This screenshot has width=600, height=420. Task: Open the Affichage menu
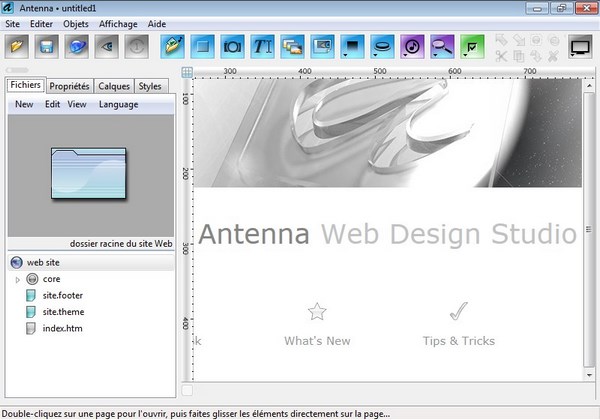(118, 24)
